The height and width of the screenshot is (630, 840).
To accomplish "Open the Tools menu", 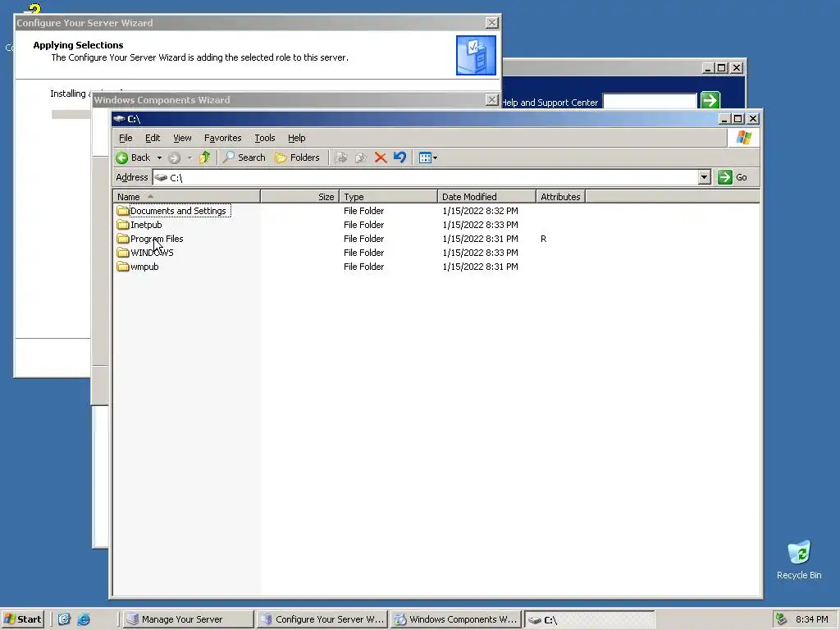I will click(265, 138).
